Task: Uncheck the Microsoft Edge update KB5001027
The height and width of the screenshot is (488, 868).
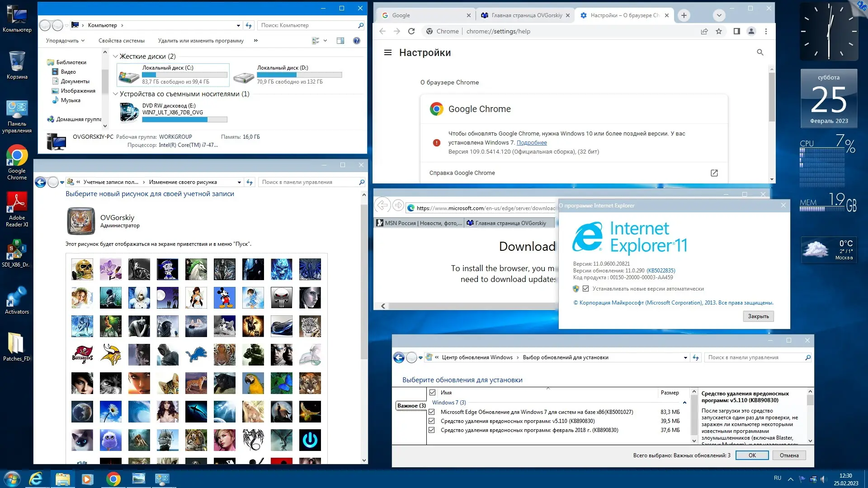Action: pos(432,412)
